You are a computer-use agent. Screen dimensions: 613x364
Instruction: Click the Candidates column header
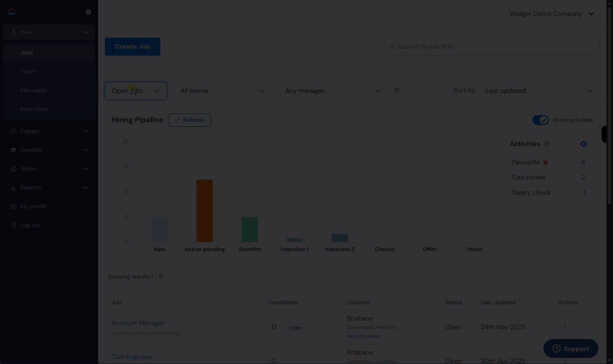tap(283, 302)
